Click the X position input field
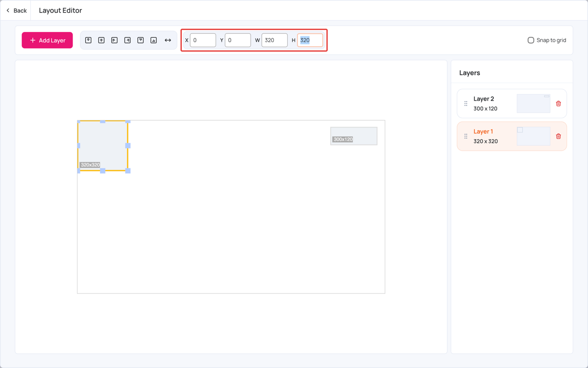 [x=203, y=40]
